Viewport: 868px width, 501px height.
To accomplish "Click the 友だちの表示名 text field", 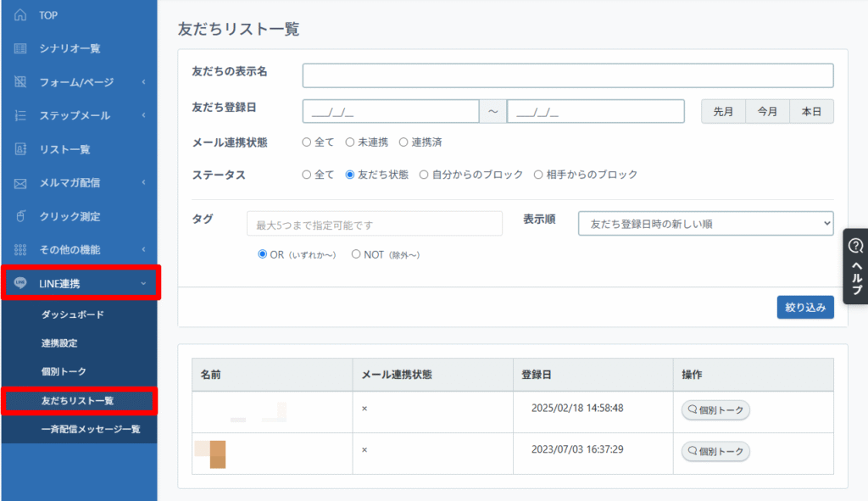I will (x=567, y=75).
